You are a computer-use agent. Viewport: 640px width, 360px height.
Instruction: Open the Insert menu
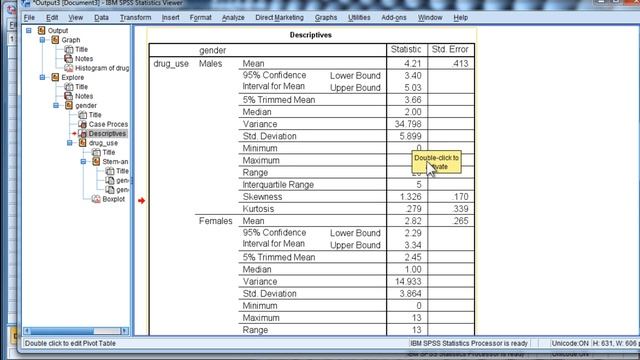coord(171,18)
